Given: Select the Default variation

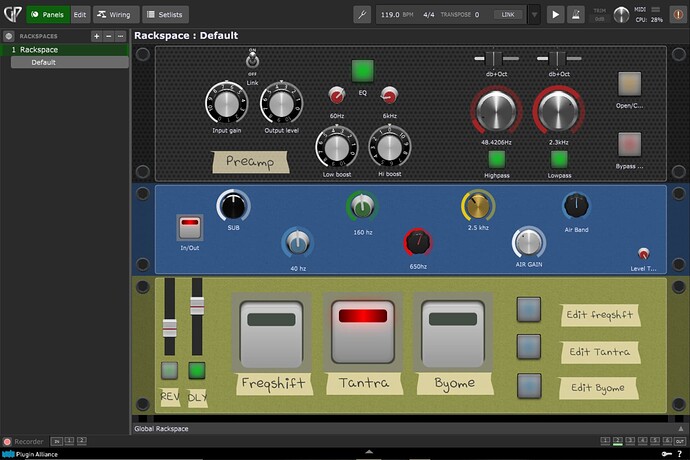Looking at the screenshot, I should [x=70, y=63].
